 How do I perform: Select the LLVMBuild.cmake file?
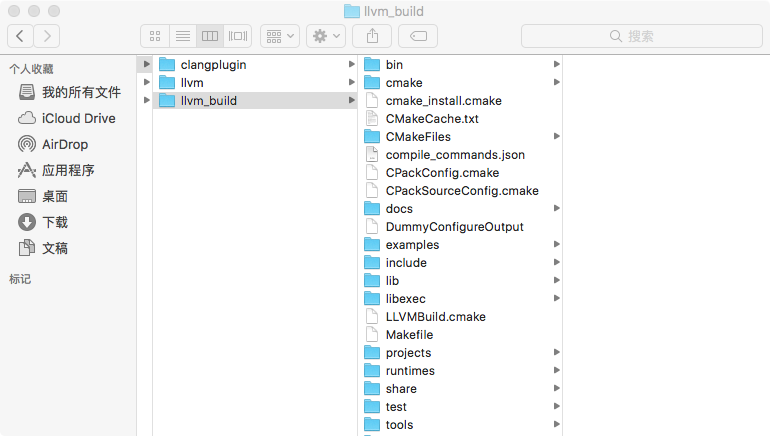460,317
